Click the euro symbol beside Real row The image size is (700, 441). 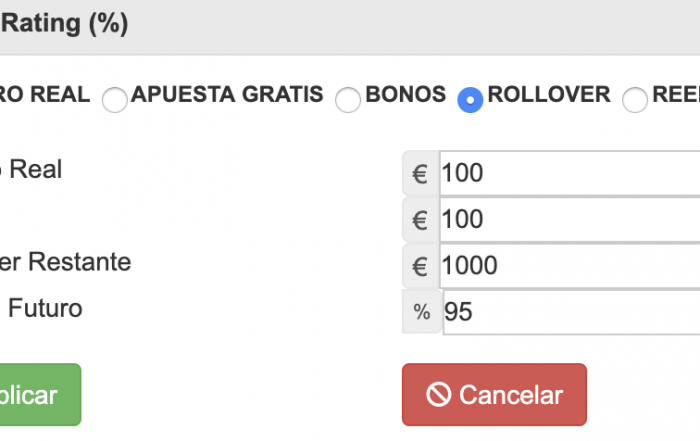coord(420,174)
